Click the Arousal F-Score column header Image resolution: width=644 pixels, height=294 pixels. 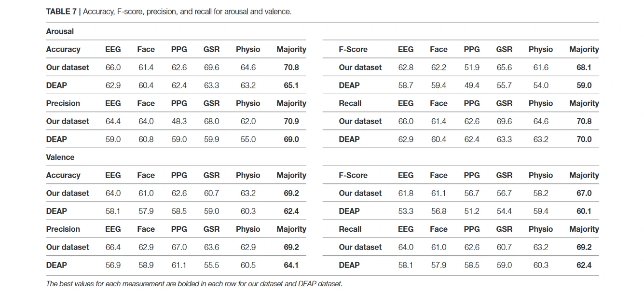[353, 49]
